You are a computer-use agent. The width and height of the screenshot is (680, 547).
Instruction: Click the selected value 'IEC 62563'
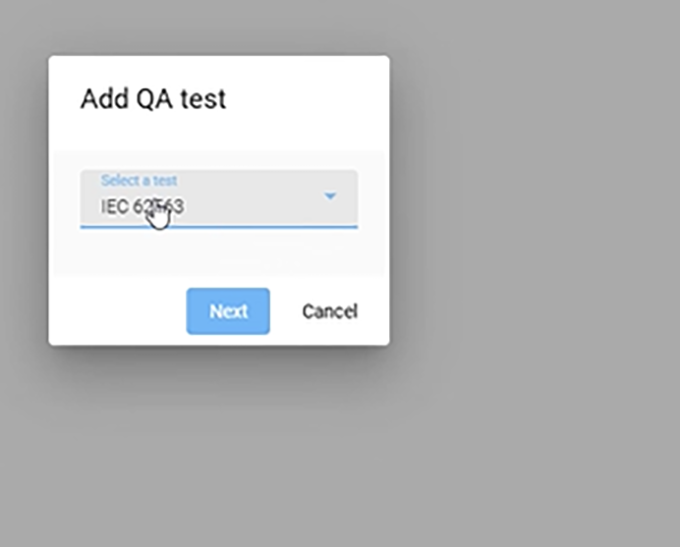tap(142, 207)
